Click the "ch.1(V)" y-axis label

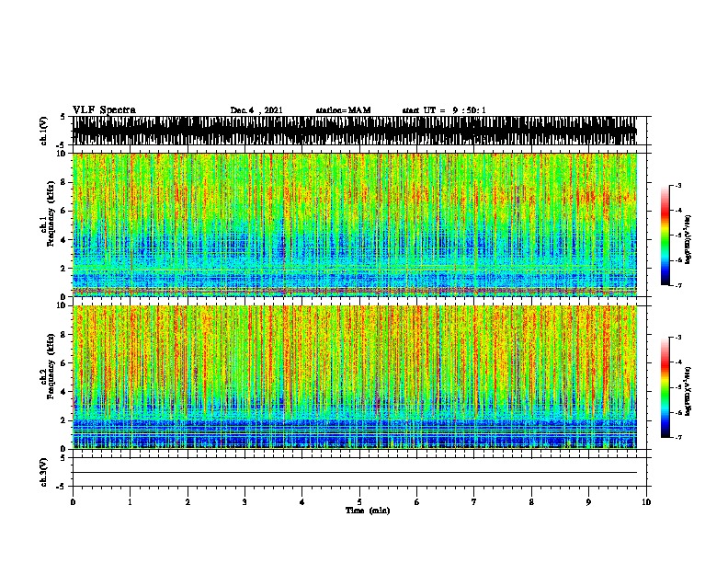click(x=44, y=131)
